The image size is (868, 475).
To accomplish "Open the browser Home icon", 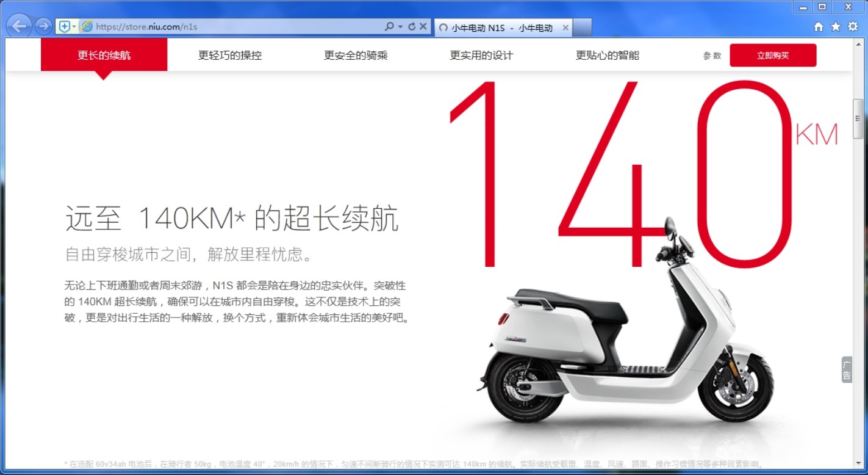I will pos(819,27).
